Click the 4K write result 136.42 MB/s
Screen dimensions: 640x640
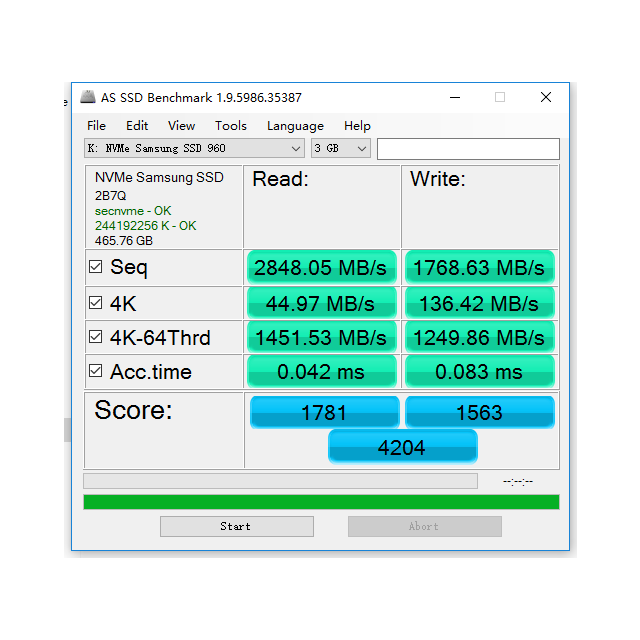(x=480, y=303)
